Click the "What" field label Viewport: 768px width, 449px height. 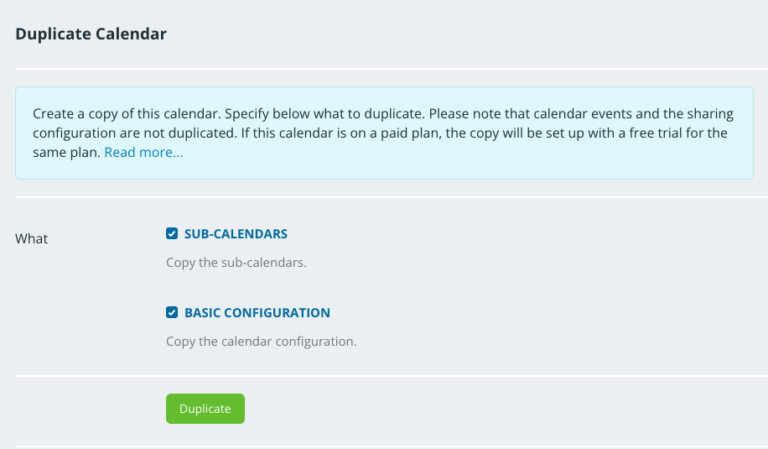point(32,239)
